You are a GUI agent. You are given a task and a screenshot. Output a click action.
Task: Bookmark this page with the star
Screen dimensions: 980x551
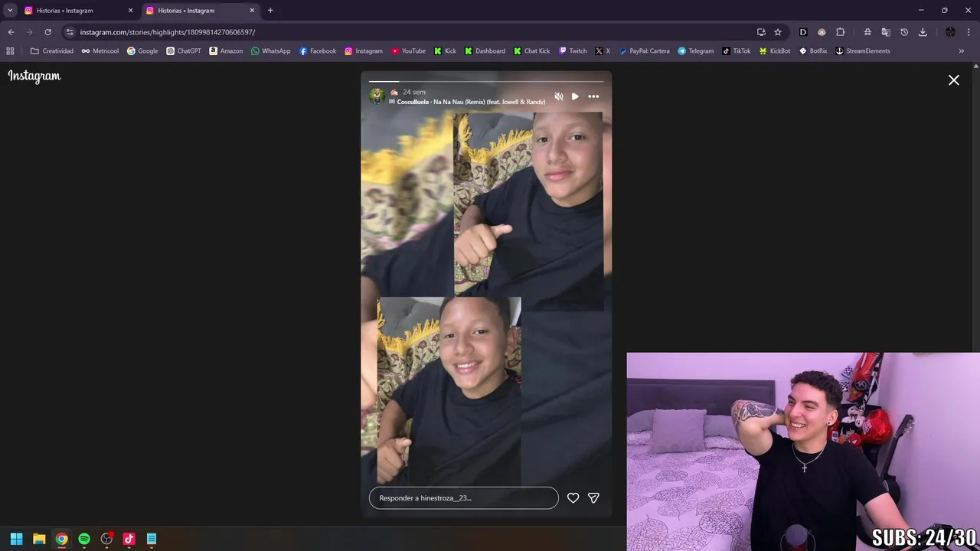pyautogui.click(x=778, y=32)
